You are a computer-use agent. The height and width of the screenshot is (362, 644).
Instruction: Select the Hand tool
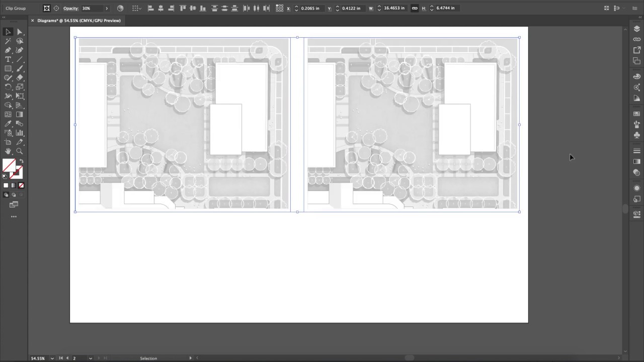click(8, 151)
